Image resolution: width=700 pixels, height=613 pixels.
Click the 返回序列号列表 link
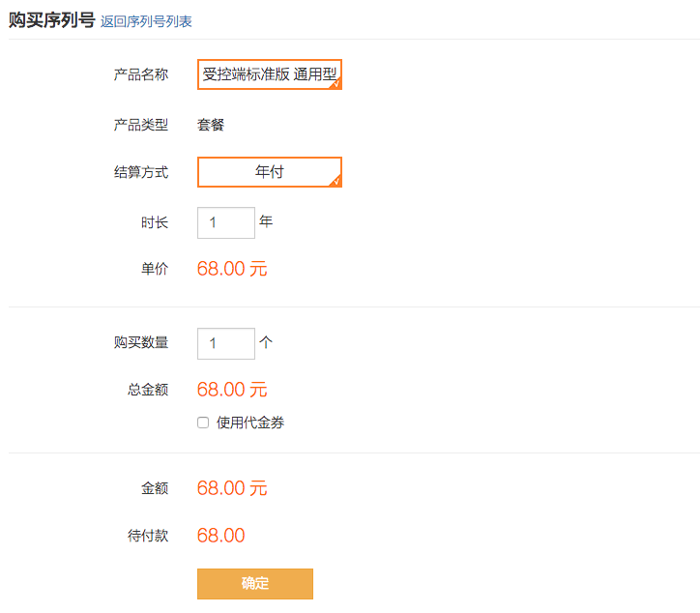(146, 21)
